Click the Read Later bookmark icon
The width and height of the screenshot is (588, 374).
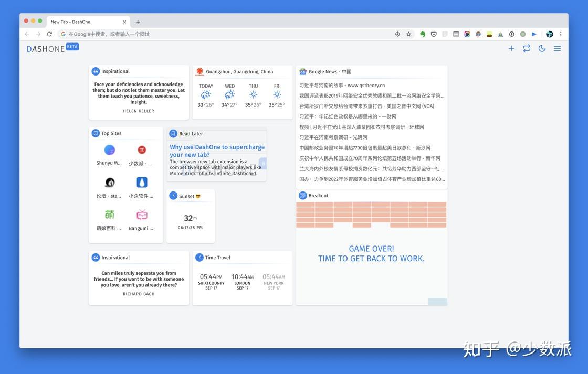point(173,133)
